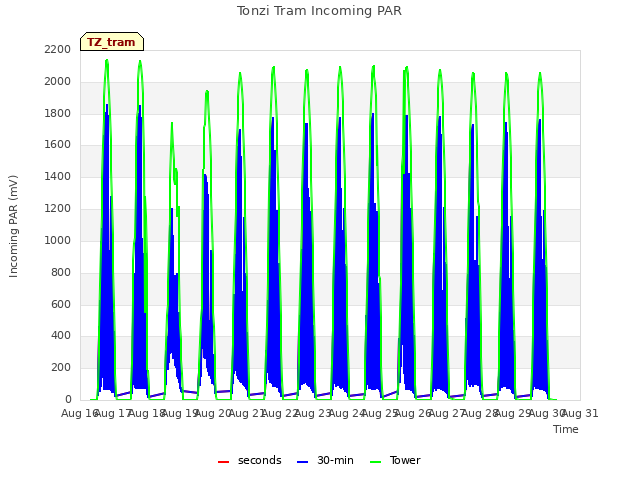
Task: Click the blue 30-min legend swatch
Action: point(302,462)
